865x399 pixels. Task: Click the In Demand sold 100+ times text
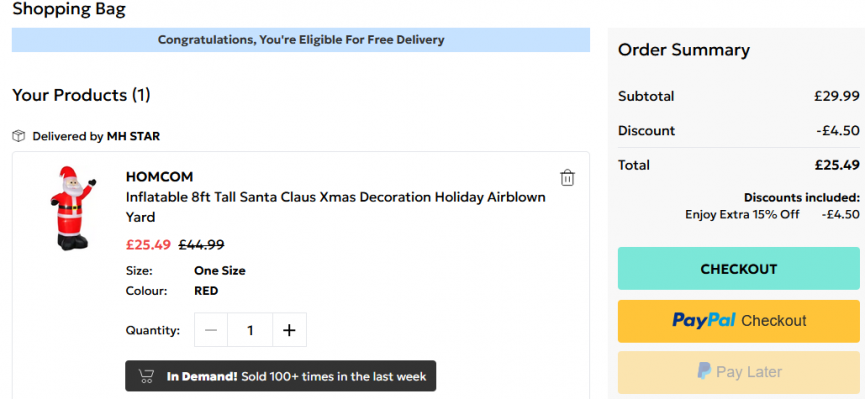[296, 376]
